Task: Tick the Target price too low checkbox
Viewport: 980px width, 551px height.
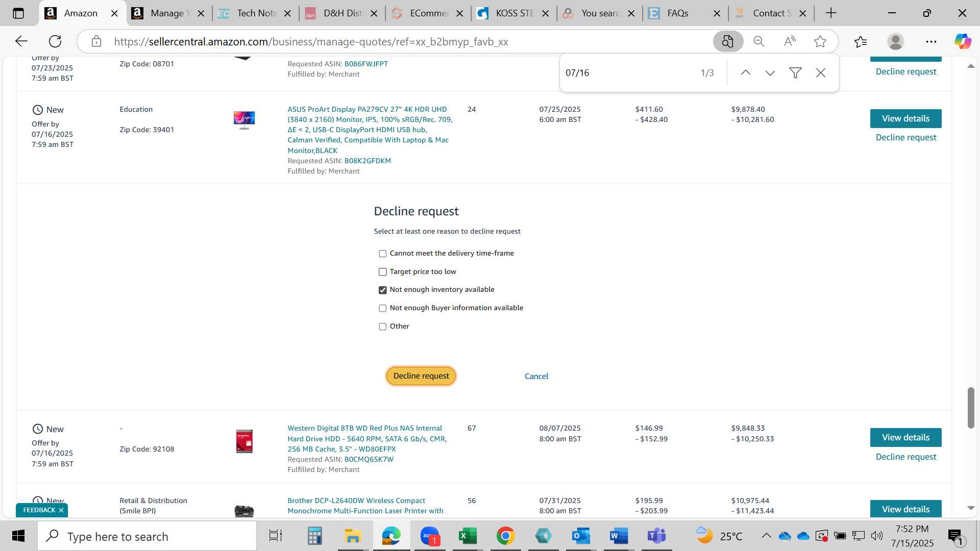Action: point(382,272)
